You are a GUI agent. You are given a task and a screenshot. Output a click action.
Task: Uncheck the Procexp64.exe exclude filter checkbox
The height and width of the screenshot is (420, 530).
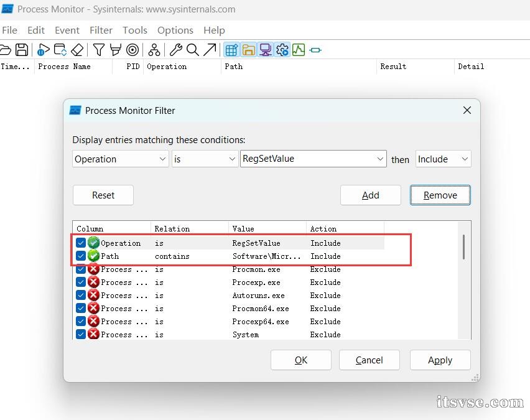coord(81,321)
